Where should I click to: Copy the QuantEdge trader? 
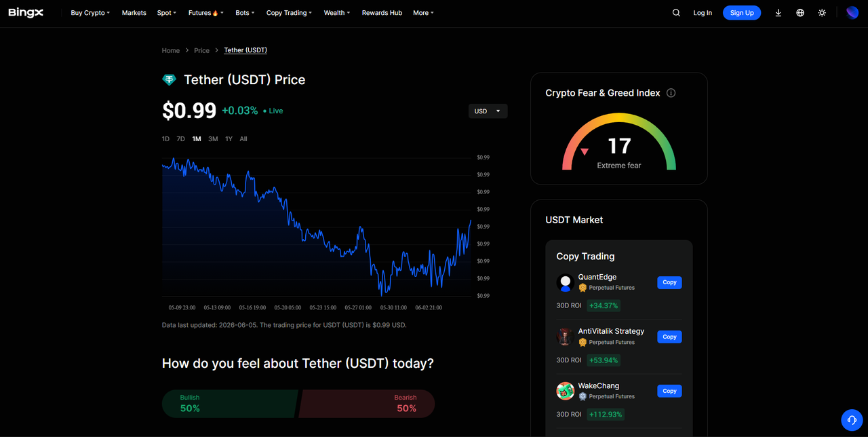click(x=669, y=282)
